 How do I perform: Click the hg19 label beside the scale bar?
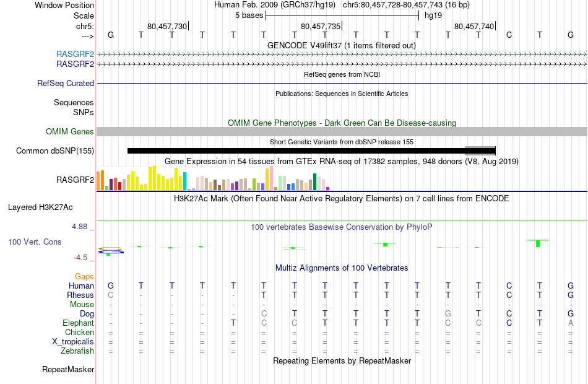(x=433, y=15)
